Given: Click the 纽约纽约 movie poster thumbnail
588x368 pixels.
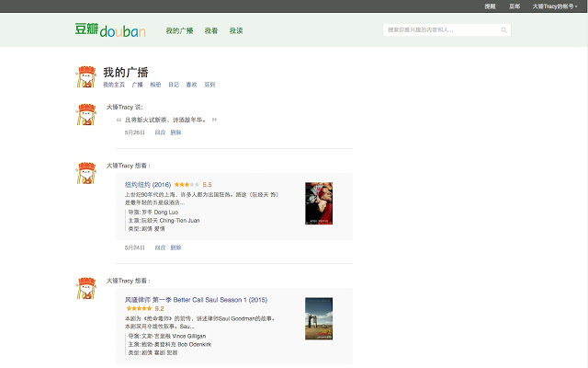Looking at the screenshot, I should [x=319, y=203].
